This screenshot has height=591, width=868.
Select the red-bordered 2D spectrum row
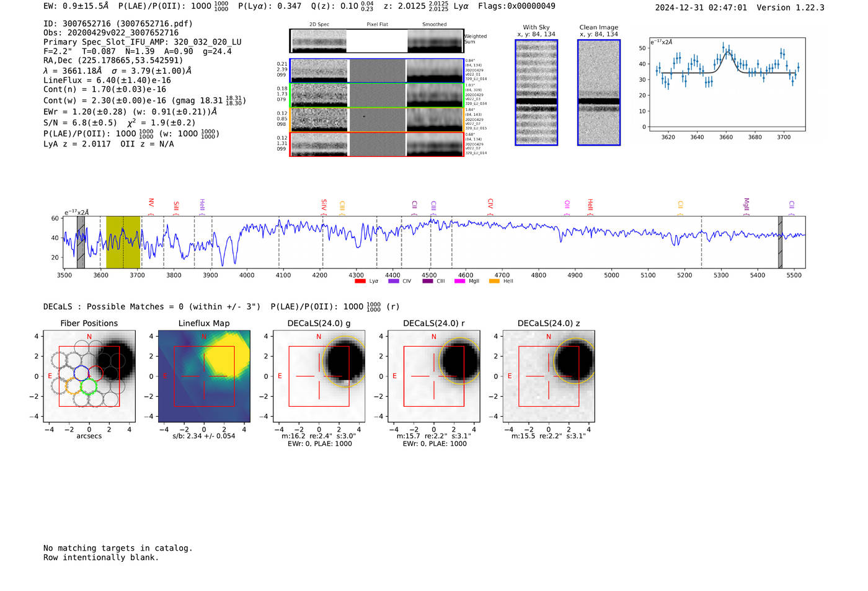coord(377,144)
